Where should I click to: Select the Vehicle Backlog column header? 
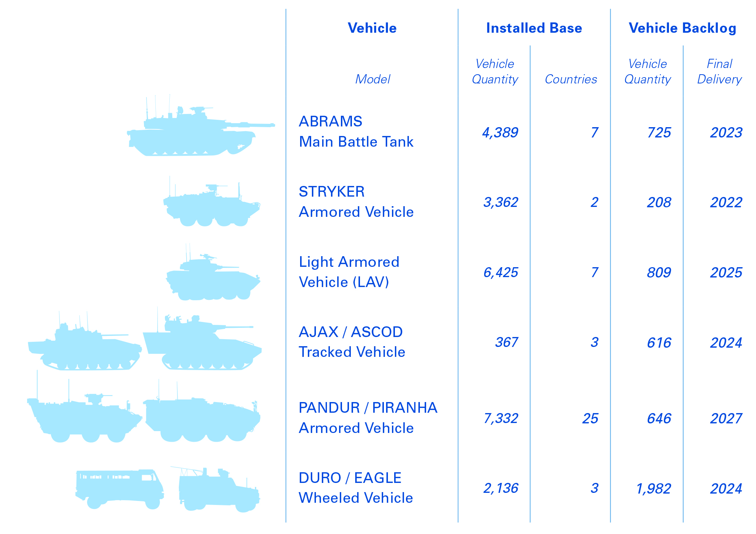coord(682,28)
